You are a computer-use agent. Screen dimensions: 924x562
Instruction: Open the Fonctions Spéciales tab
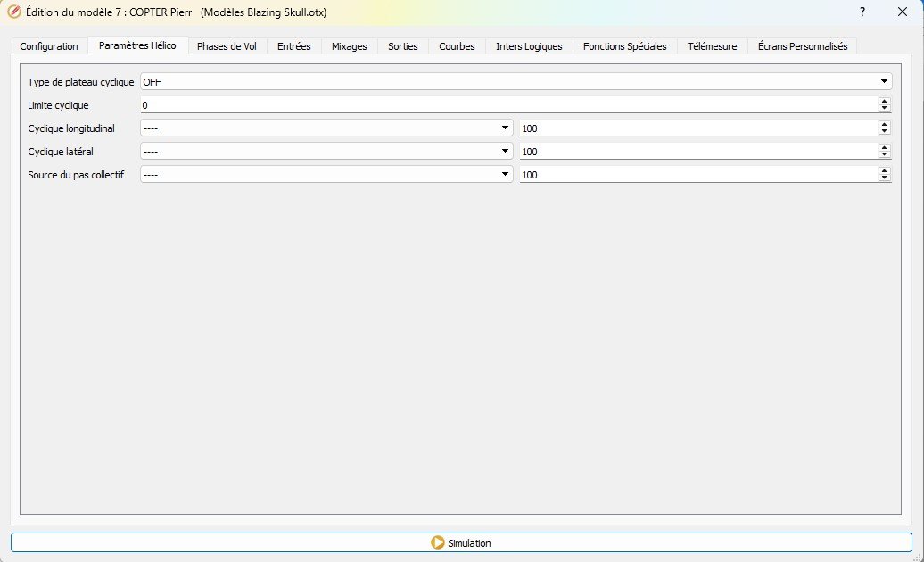pyautogui.click(x=624, y=46)
